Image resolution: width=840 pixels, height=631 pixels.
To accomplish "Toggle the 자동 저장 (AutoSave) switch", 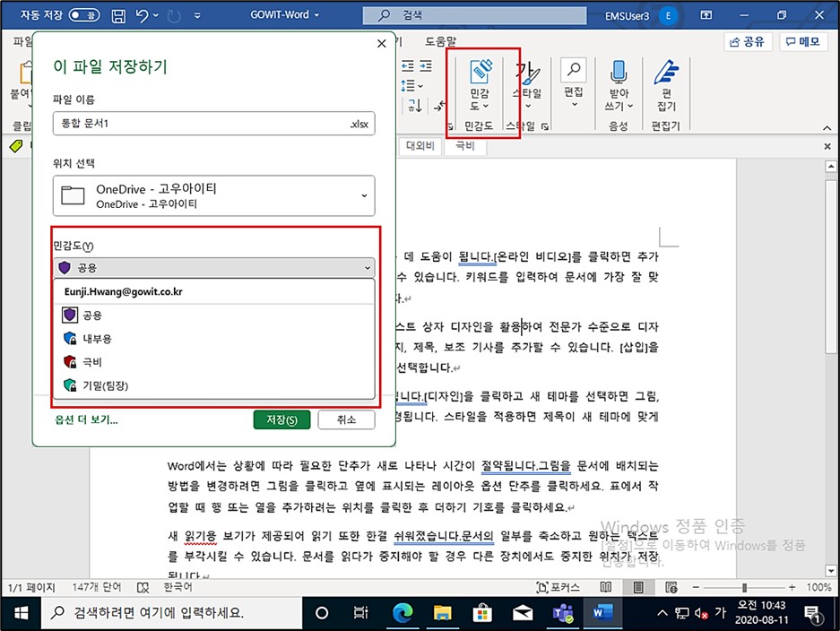I will 84,15.
